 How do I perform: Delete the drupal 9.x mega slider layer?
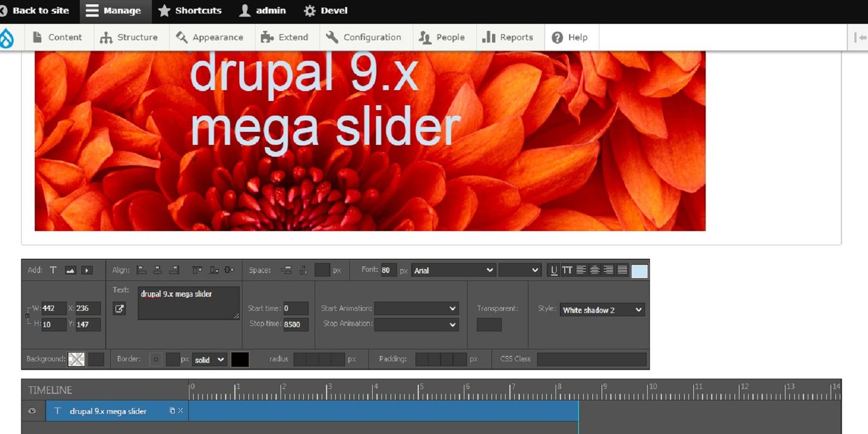pos(181,411)
